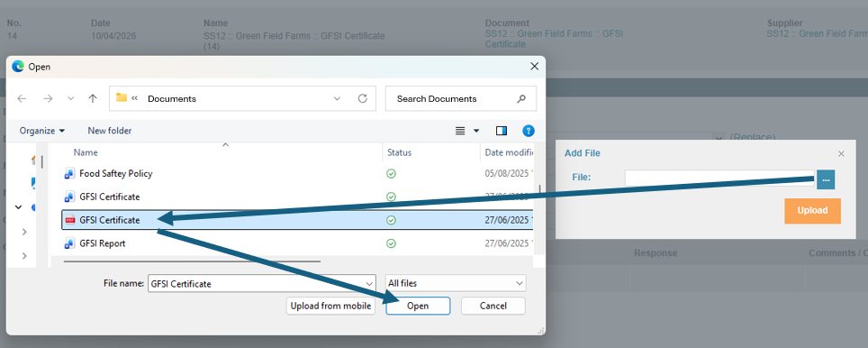
Task: Click the Open button in file dialog
Action: pos(418,306)
